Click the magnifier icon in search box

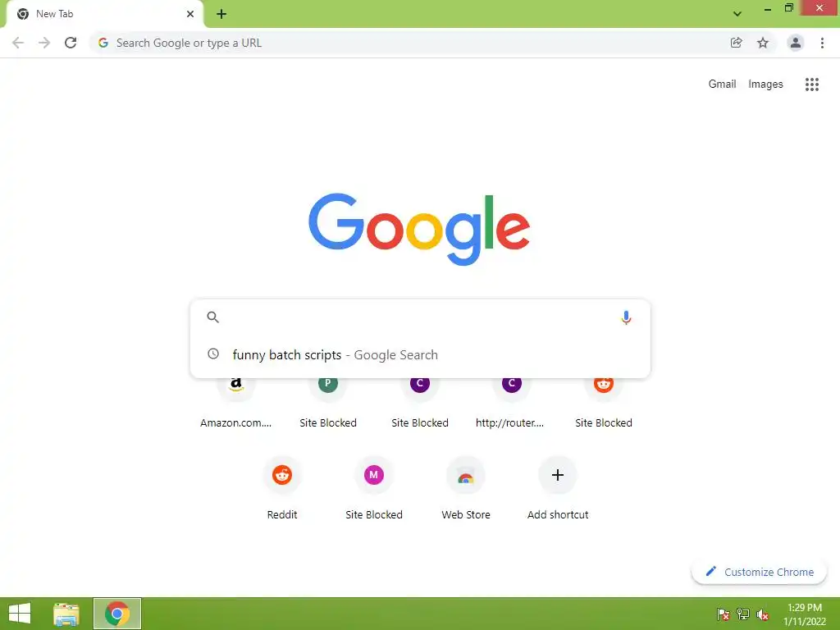pos(212,317)
